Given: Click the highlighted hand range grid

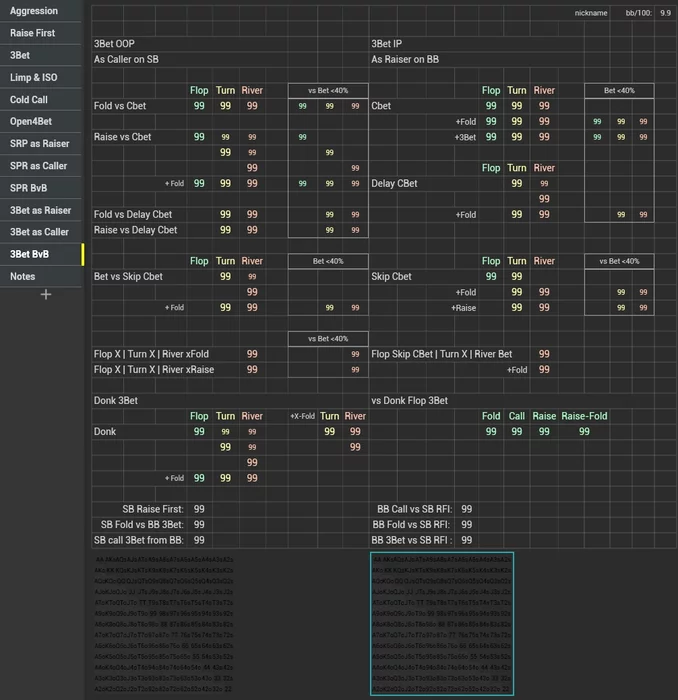Looking at the screenshot, I should tap(441, 623).
